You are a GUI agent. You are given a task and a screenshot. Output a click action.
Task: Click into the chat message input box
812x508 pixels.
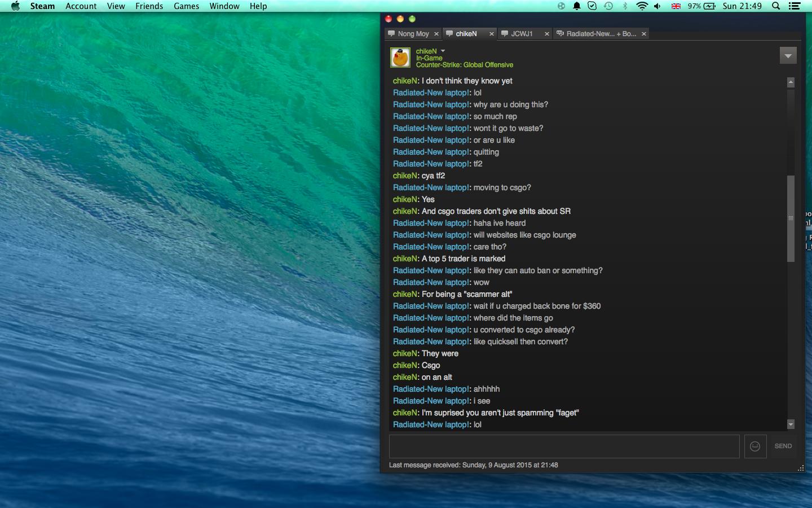pos(564,446)
